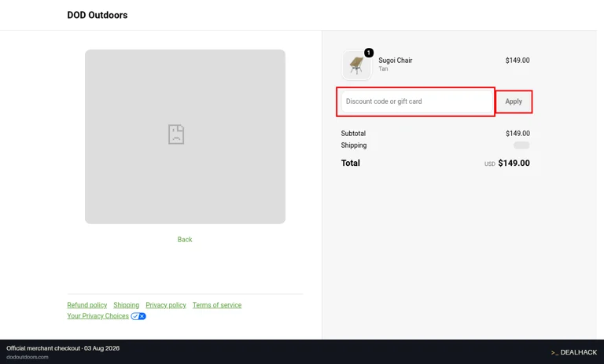The image size is (604, 364).
Task: Select the dodoutdoors.com text in bottom bar
Action: tap(28, 357)
